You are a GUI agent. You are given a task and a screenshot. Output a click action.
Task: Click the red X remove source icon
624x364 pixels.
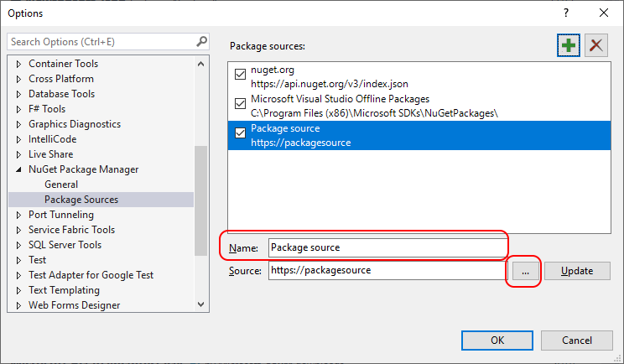click(x=596, y=45)
